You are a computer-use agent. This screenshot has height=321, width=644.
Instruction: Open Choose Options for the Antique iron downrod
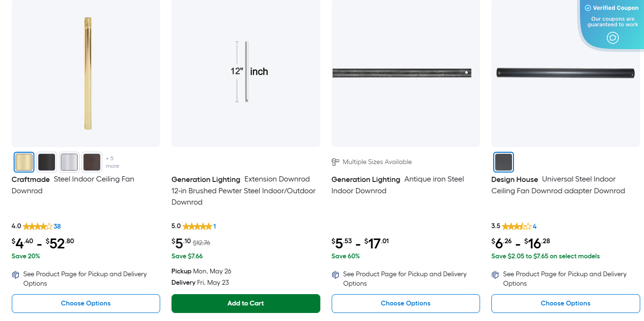click(405, 303)
